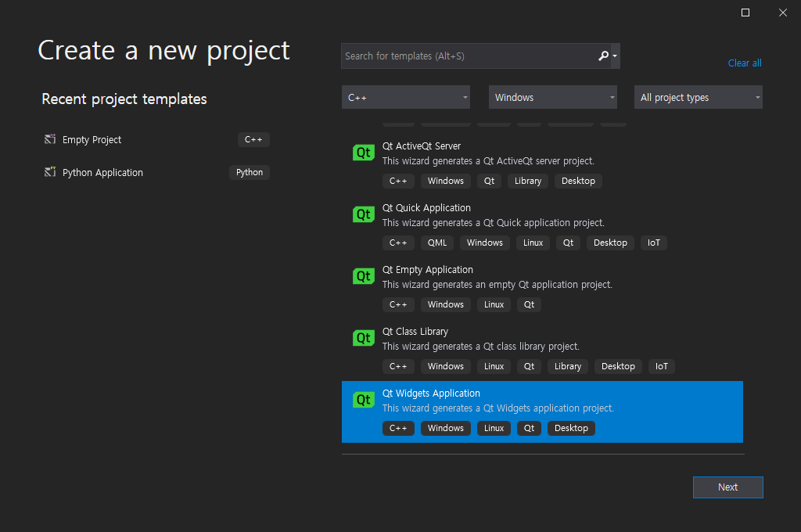Click Desktop tag under Qt ActiveQt Server

578,181
